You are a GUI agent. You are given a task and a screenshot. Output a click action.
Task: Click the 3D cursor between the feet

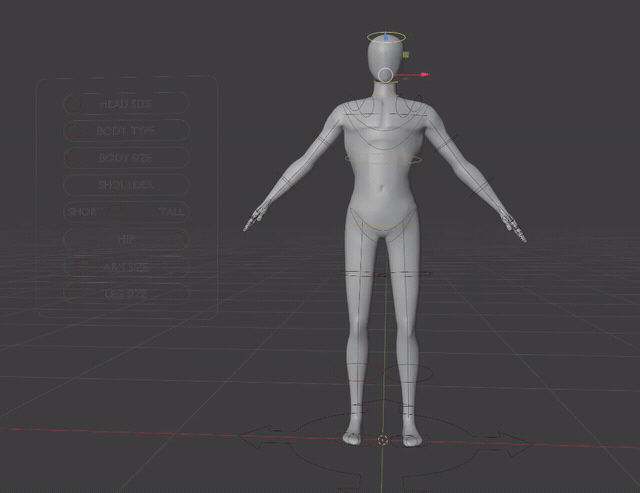point(382,440)
